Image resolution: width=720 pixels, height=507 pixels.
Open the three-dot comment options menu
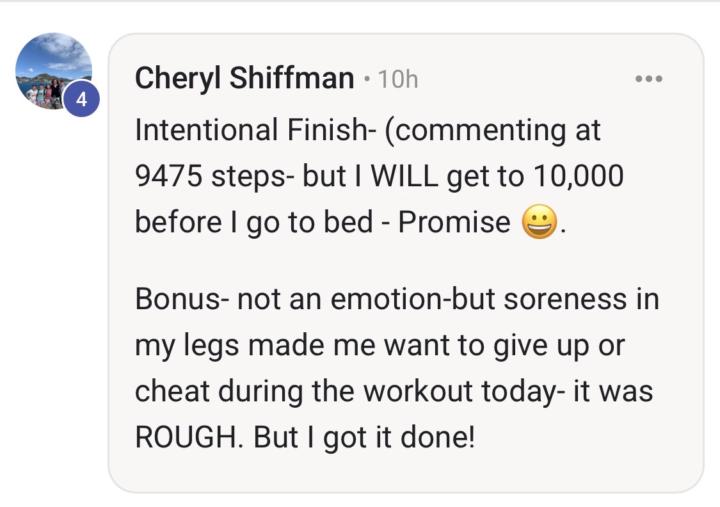coord(648,79)
